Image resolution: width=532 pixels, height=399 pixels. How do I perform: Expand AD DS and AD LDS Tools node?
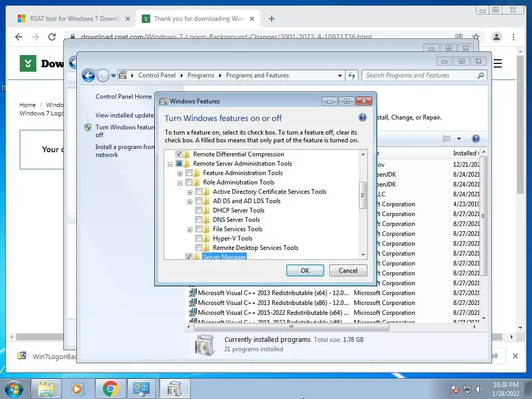tap(190, 202)
